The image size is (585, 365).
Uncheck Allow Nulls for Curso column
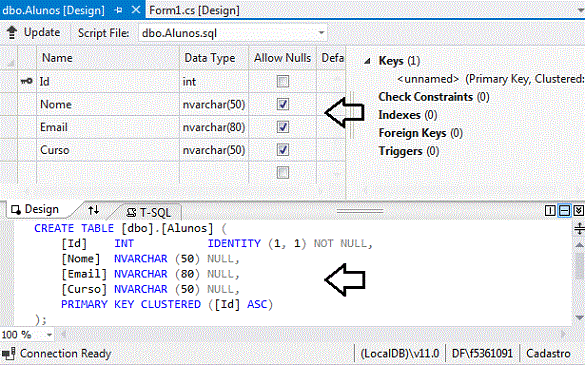(283, 150)
